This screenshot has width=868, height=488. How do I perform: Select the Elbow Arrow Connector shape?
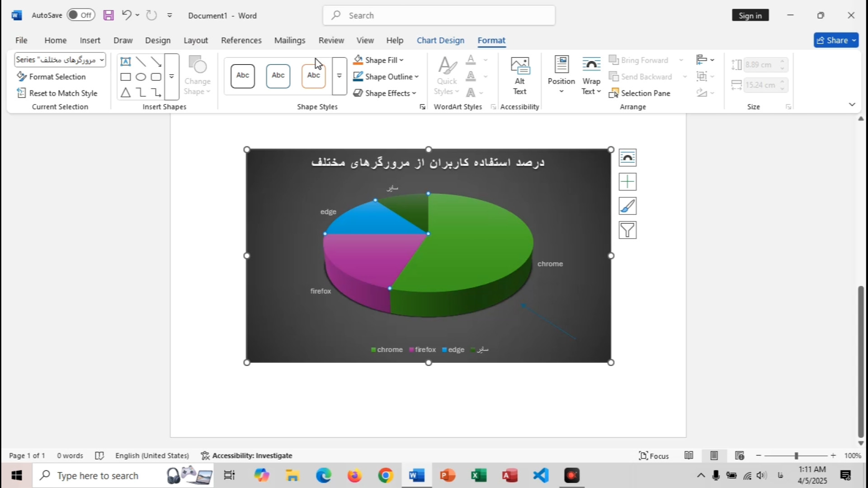(x=156, y=93)
